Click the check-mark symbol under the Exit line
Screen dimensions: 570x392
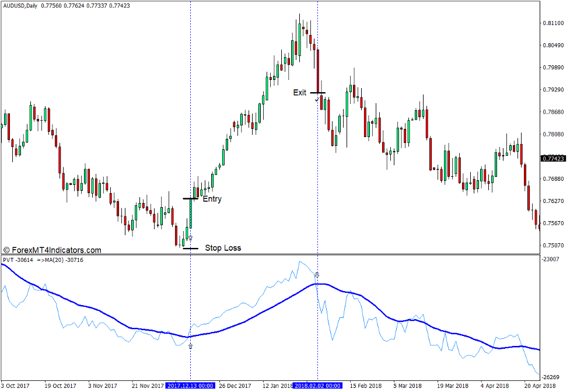317,99
